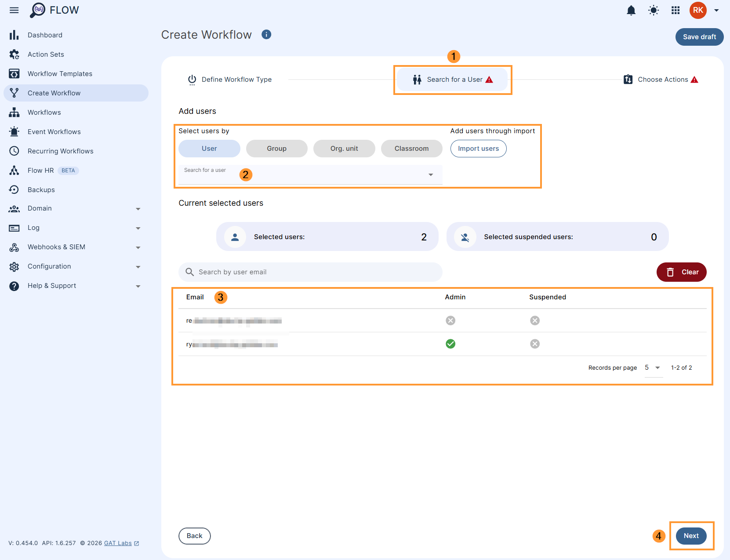Click the Backups restore icon
Screen dimensions: 730x560
[x=14, y=189]
